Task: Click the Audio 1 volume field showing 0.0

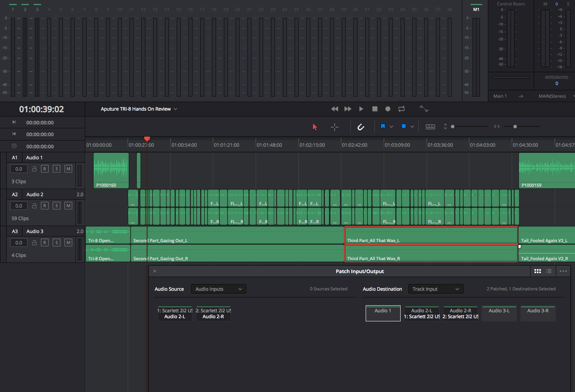Action: click(x=19, y=169)
